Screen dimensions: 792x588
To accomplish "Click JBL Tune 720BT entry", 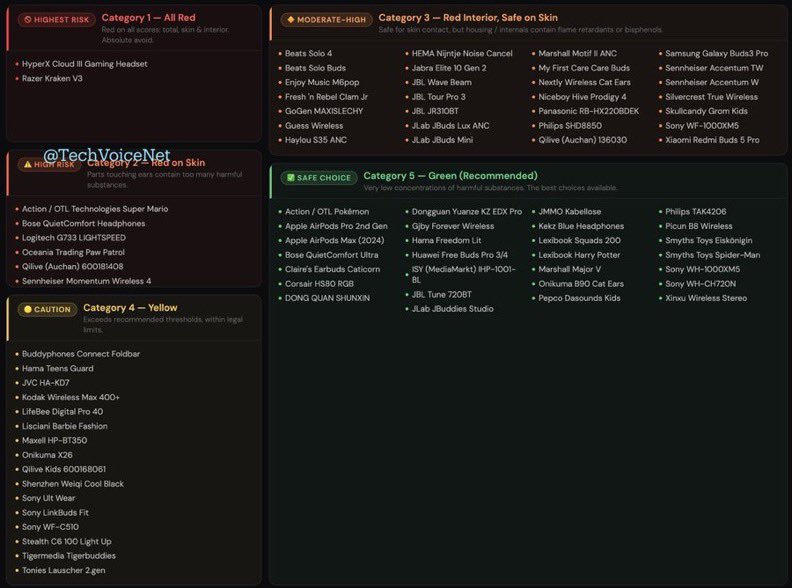I will pos(441,295).
